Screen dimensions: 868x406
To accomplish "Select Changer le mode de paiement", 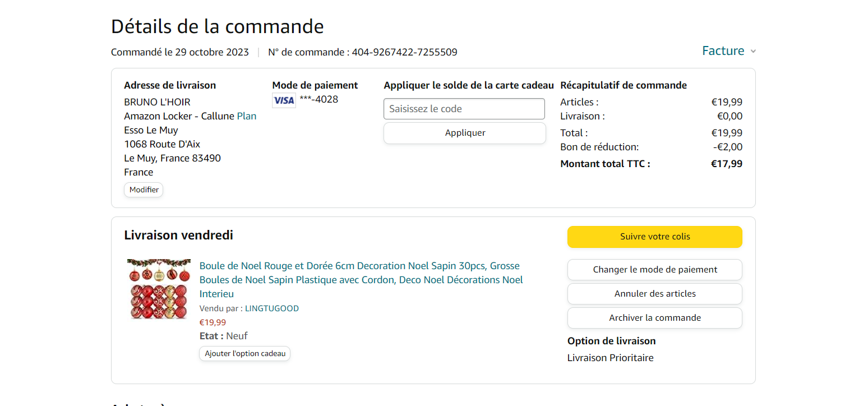I will (654, 270).
